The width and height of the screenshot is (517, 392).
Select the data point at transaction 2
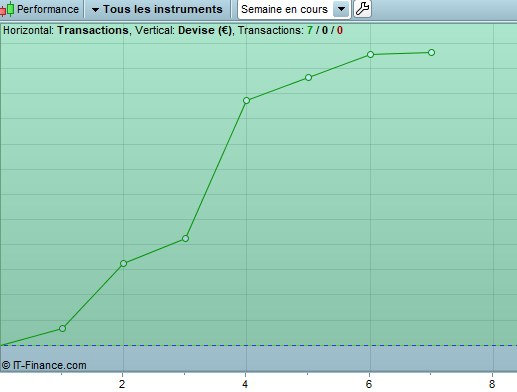coord(123,264)
